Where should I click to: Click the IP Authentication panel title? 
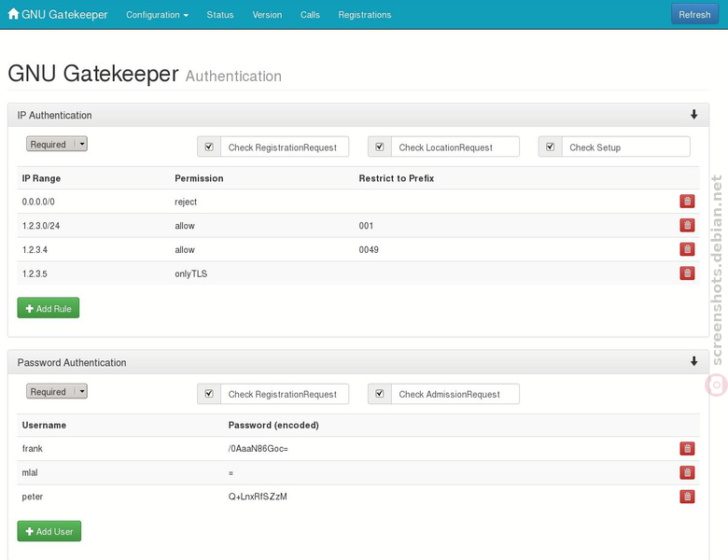coord(54,115)
